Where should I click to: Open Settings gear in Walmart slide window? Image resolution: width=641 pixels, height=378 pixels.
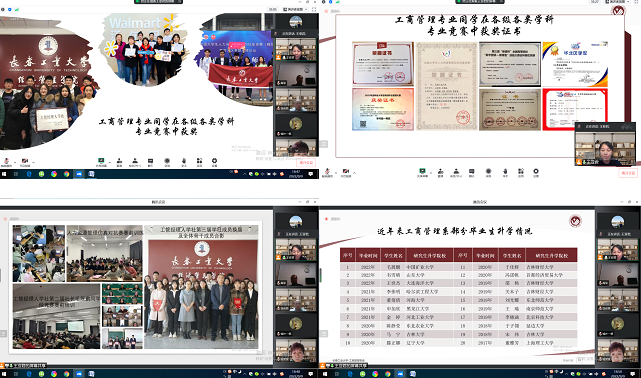214,162
